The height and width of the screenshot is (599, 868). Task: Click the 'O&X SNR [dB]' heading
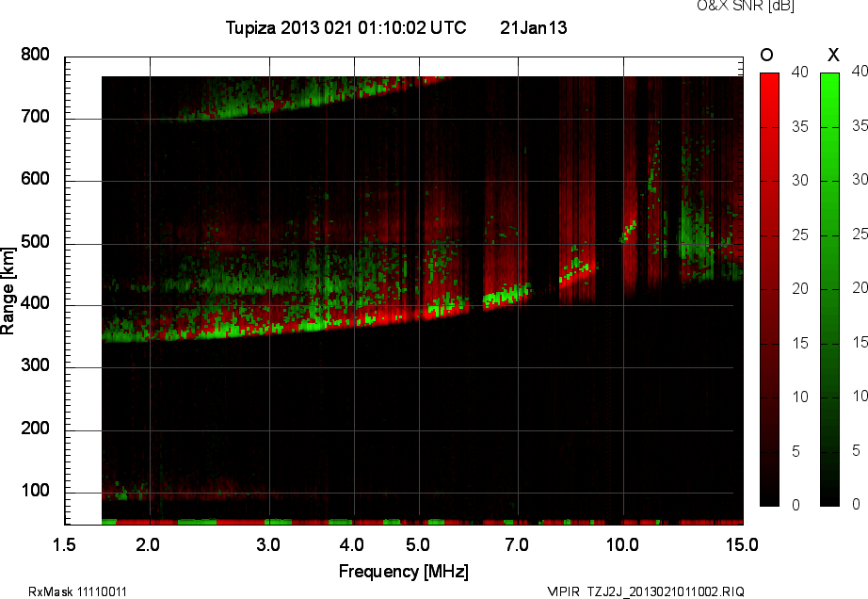click(x=746, y=6)
